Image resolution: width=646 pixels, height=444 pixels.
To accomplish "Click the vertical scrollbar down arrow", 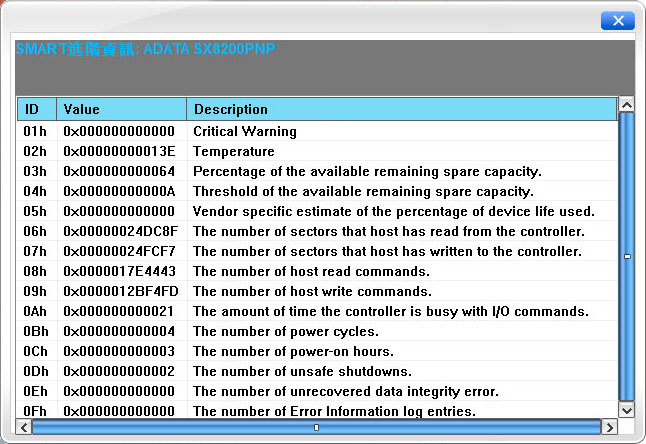I will pos(627,410).
